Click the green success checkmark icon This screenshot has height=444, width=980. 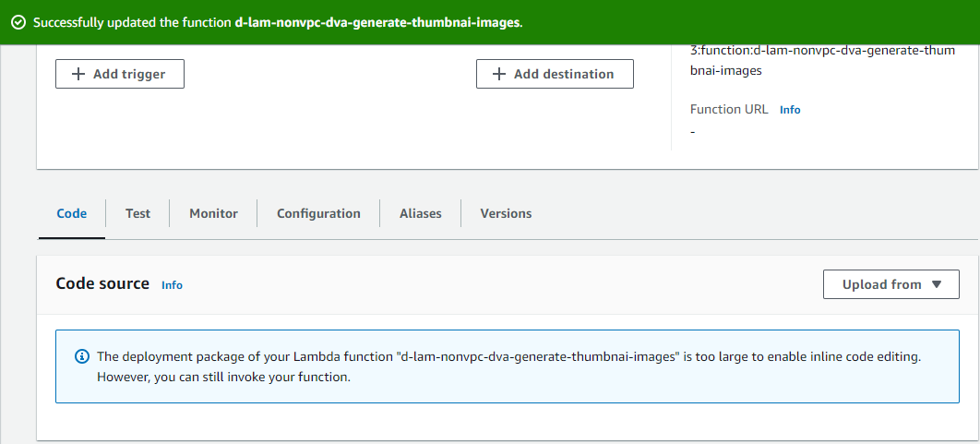[18, 22]
